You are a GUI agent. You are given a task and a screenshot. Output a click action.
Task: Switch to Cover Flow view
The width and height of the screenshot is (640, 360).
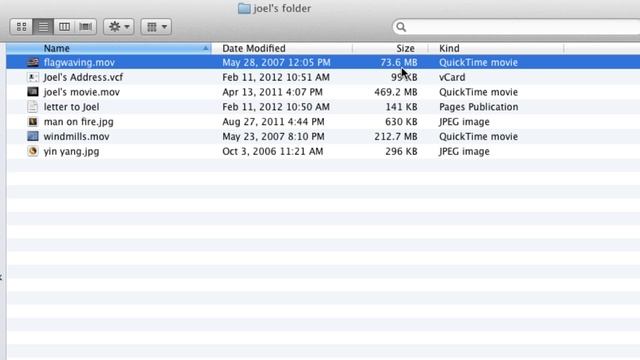click(x=86, y=27)
